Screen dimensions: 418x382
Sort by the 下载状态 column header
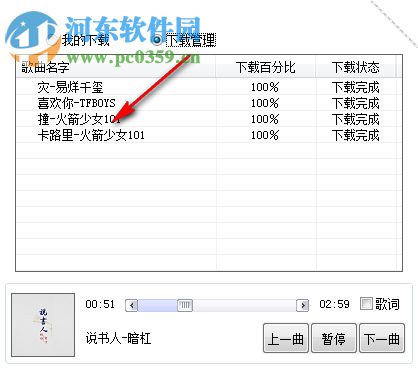click(356, 67)
